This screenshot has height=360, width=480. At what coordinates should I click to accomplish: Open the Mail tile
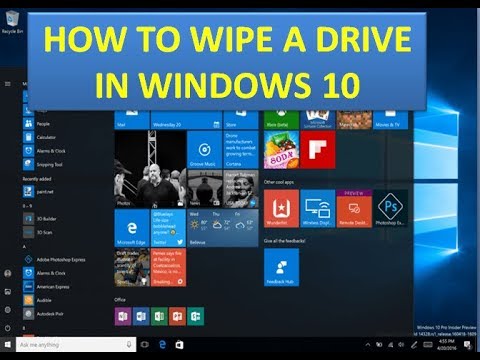tap(132, 120)
